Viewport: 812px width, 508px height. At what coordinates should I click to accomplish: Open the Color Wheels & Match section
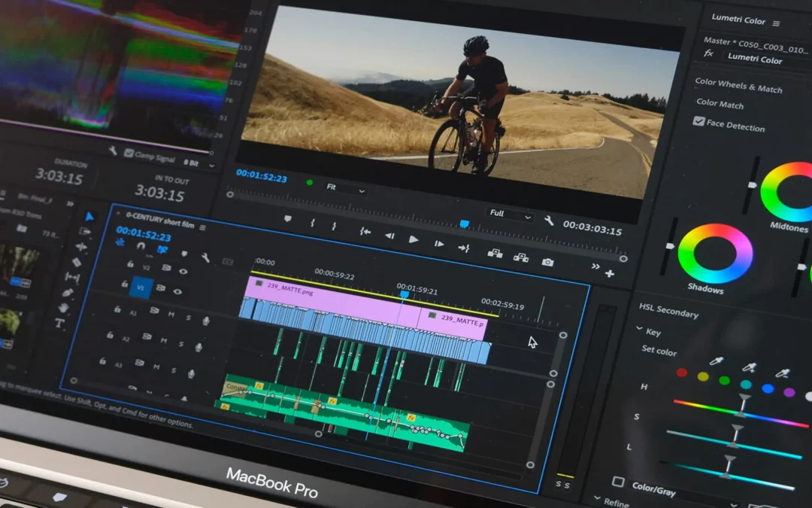pyautogui.click(x=738, y=85)
